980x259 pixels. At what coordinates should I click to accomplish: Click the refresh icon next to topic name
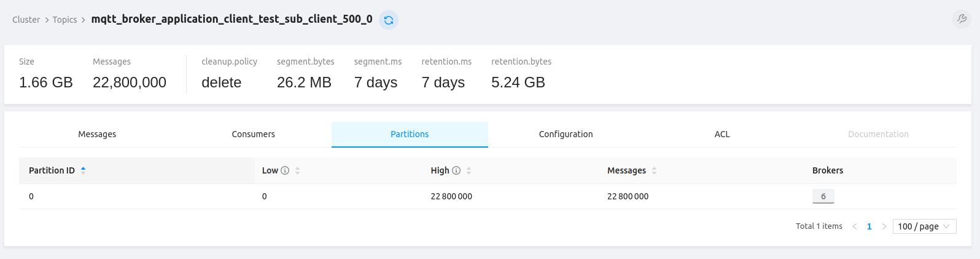389,20
